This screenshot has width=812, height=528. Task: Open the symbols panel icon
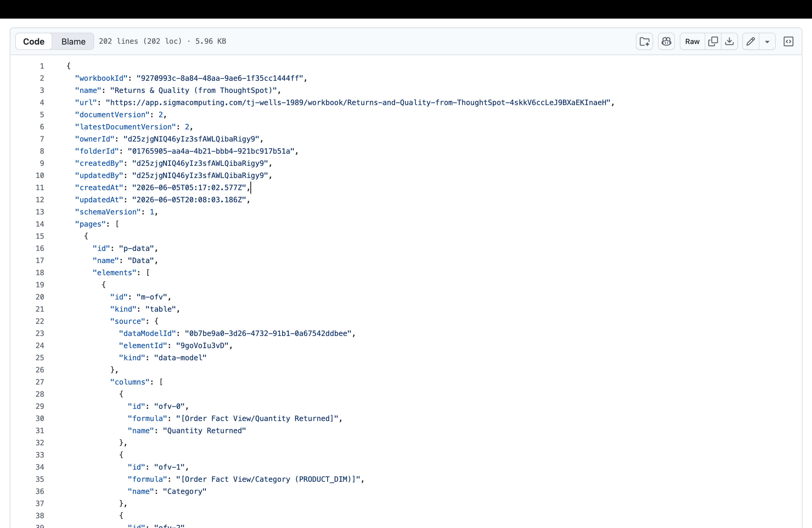coord(789,41)
